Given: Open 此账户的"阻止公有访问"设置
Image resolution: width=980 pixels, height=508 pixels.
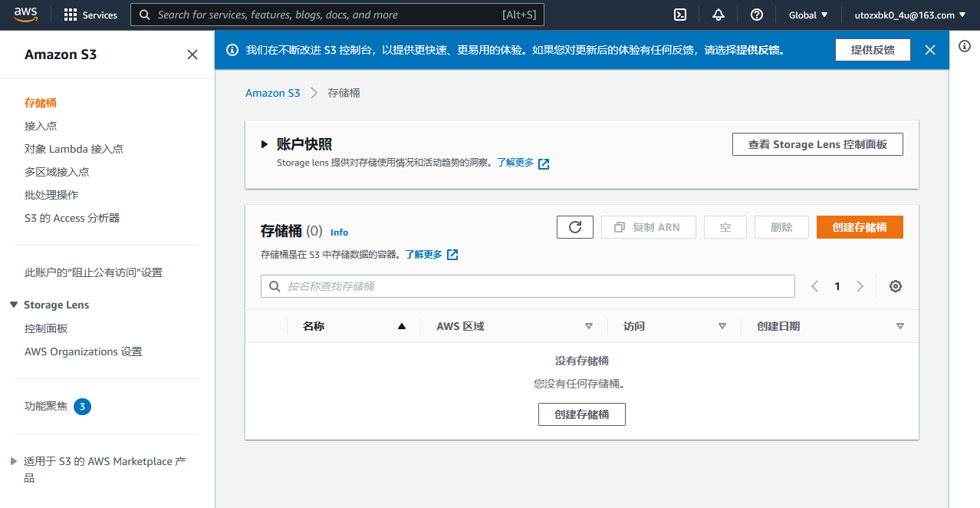Looking at the screenshot, I should [94, 272].
